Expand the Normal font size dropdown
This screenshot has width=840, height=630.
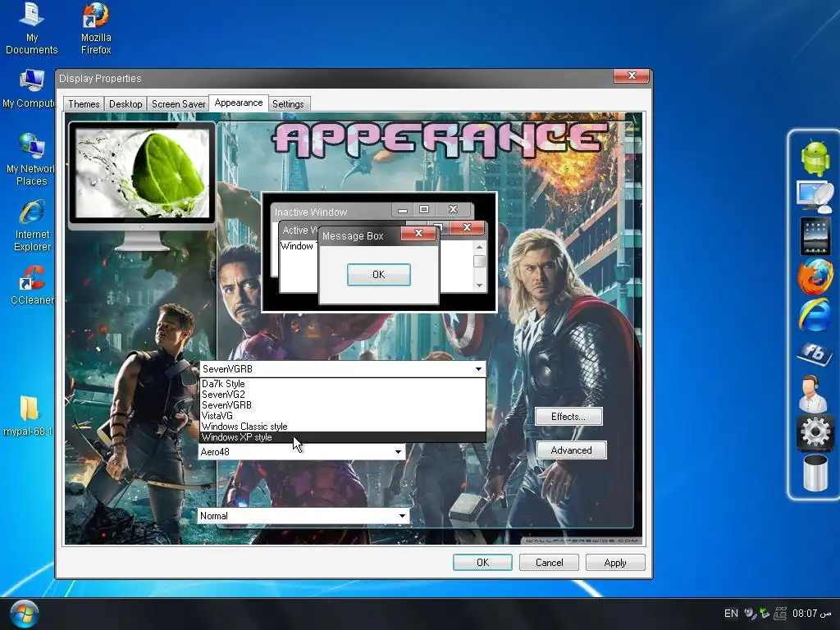(402, 516)
